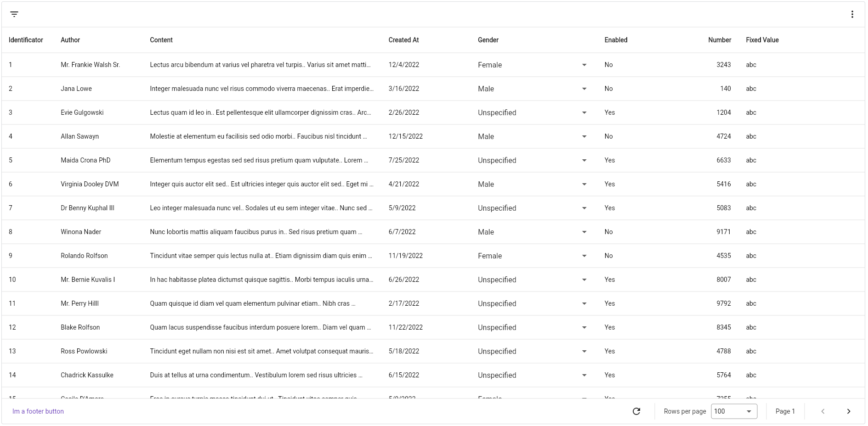Sort by the Author column header
868x426 pixels.
[x=70, y=40]
